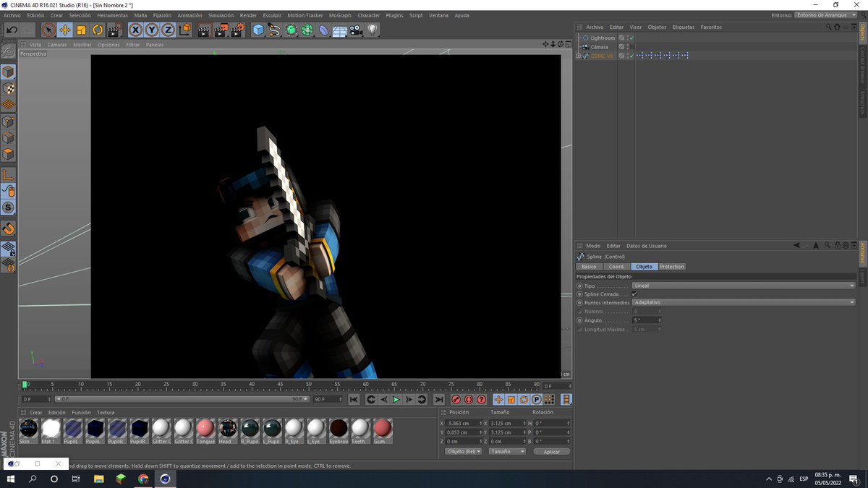Select the Skin material thumbnail
This screenshot has width=868, height=488.
point(28,431)
